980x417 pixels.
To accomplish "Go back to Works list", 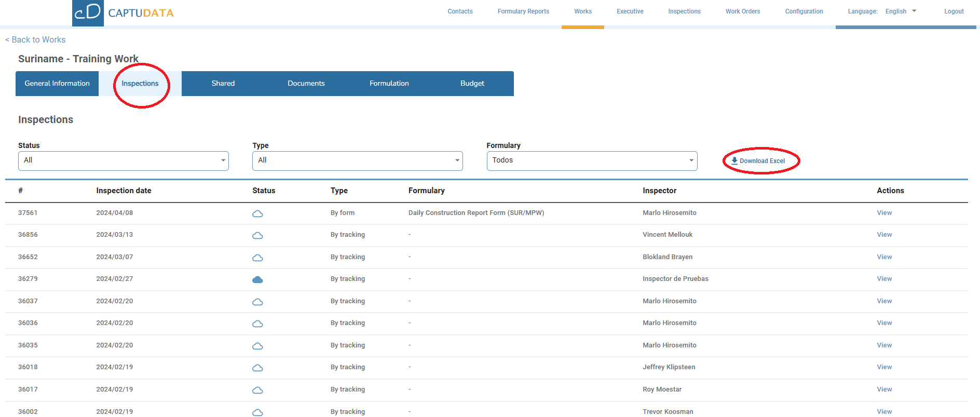I will click(35, 40).
